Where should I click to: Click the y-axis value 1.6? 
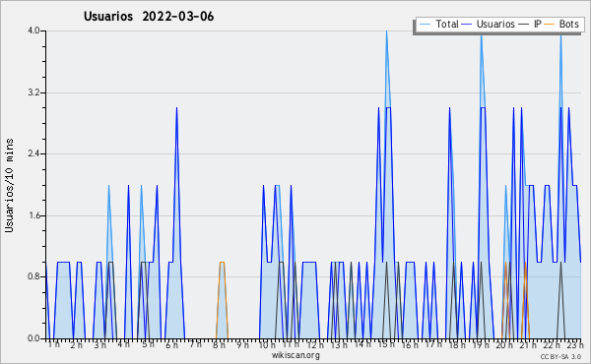33,215
